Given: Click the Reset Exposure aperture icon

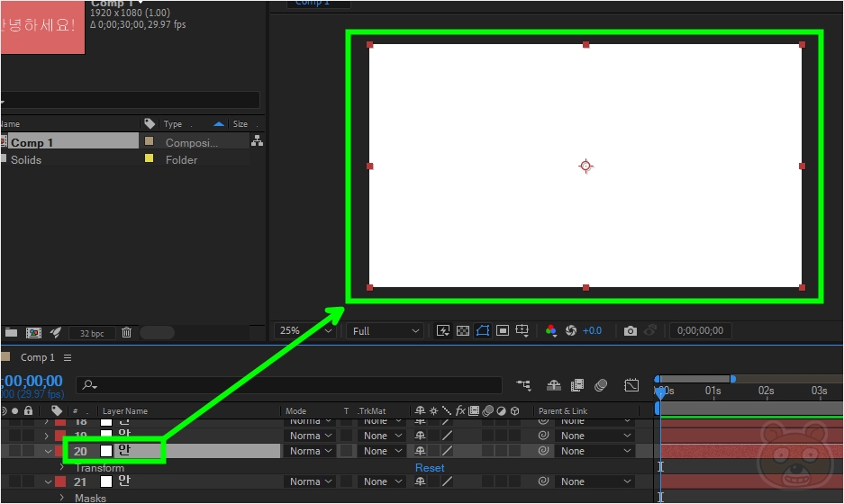Looking at the screenshot, I should [x=571, y=331].
